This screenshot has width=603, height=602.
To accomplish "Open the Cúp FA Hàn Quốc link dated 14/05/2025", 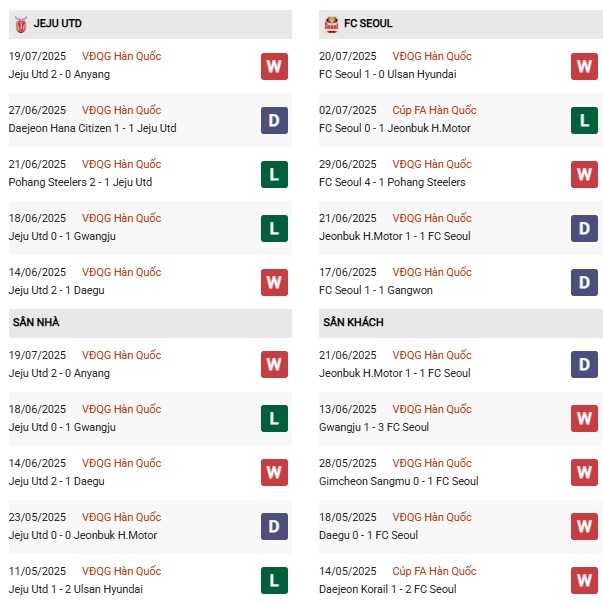I will pos(434,571).
